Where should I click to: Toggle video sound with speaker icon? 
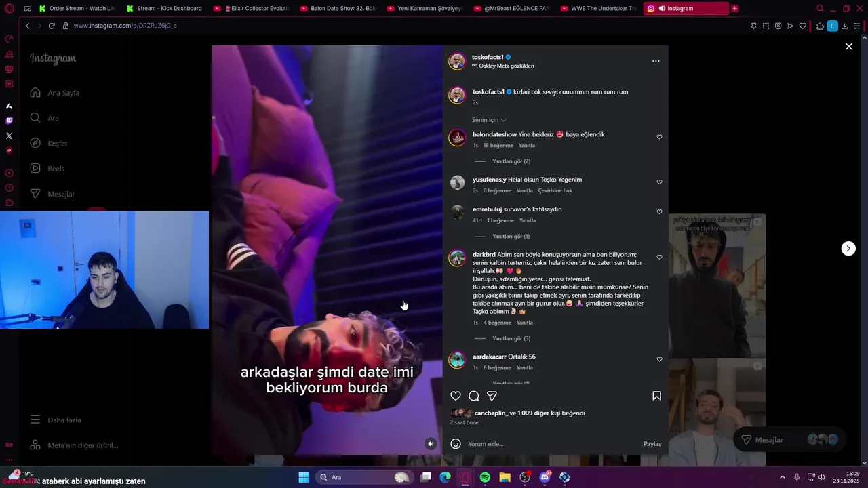430,443
